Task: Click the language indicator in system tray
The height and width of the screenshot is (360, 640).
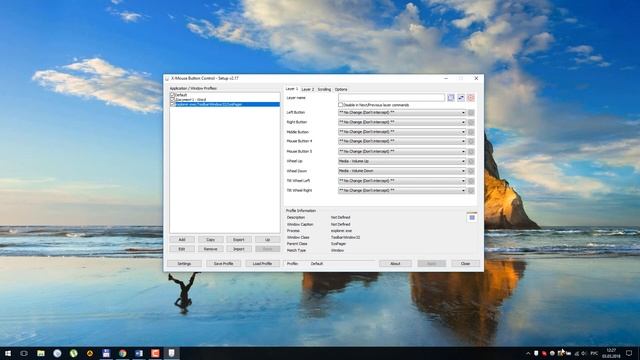Action: click(x=594, y=353)
